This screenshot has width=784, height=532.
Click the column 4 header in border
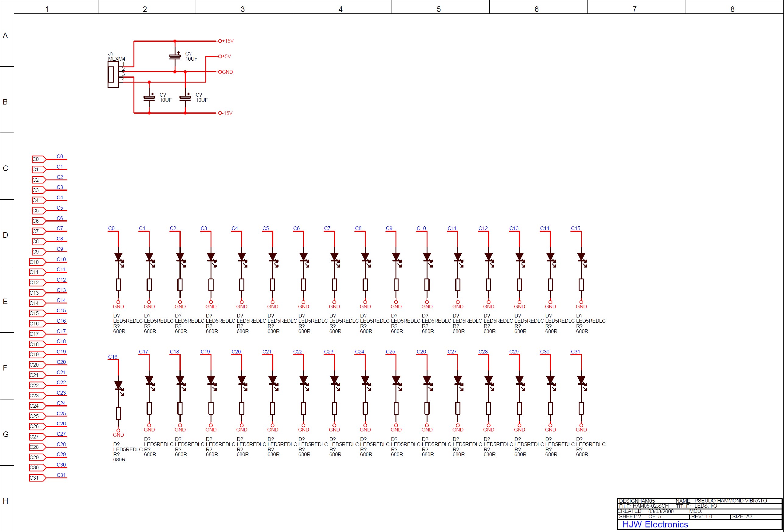340,9
